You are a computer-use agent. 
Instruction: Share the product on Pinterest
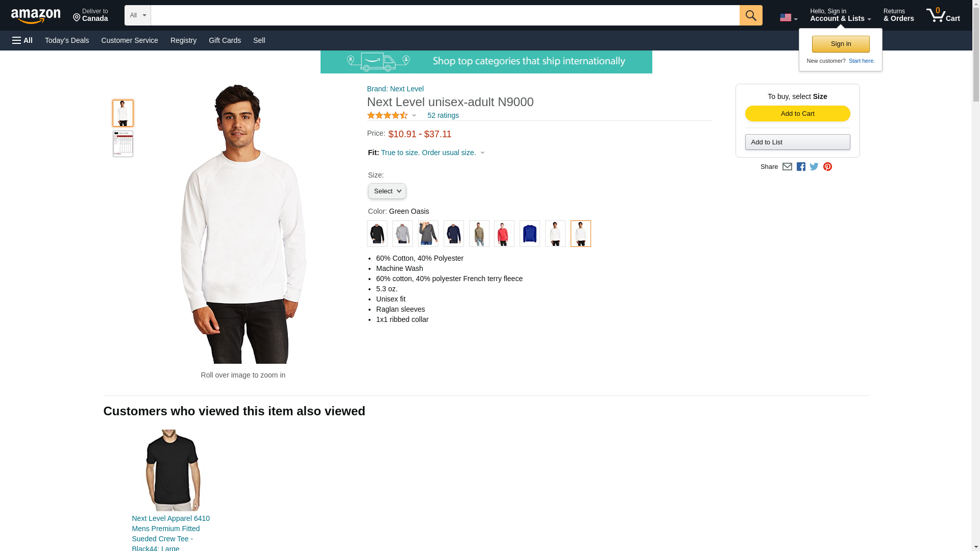pos(827,167)
